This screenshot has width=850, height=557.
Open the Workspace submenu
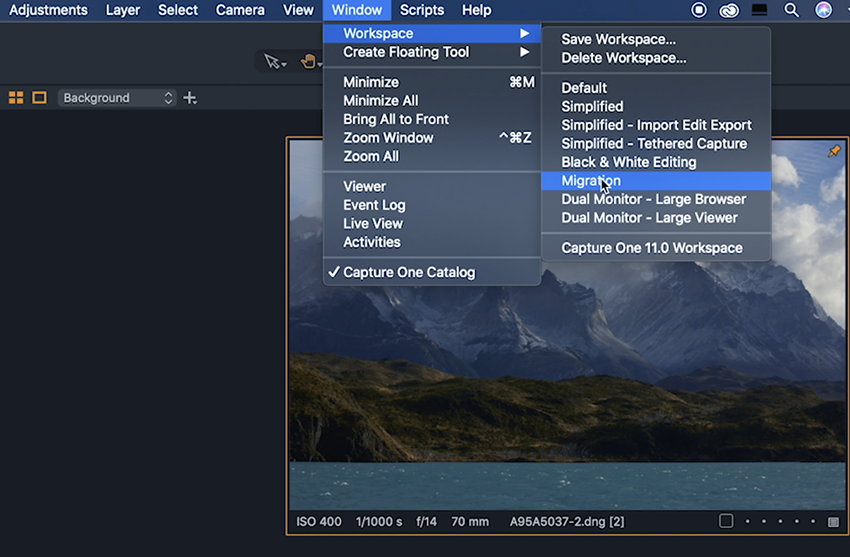432,34
